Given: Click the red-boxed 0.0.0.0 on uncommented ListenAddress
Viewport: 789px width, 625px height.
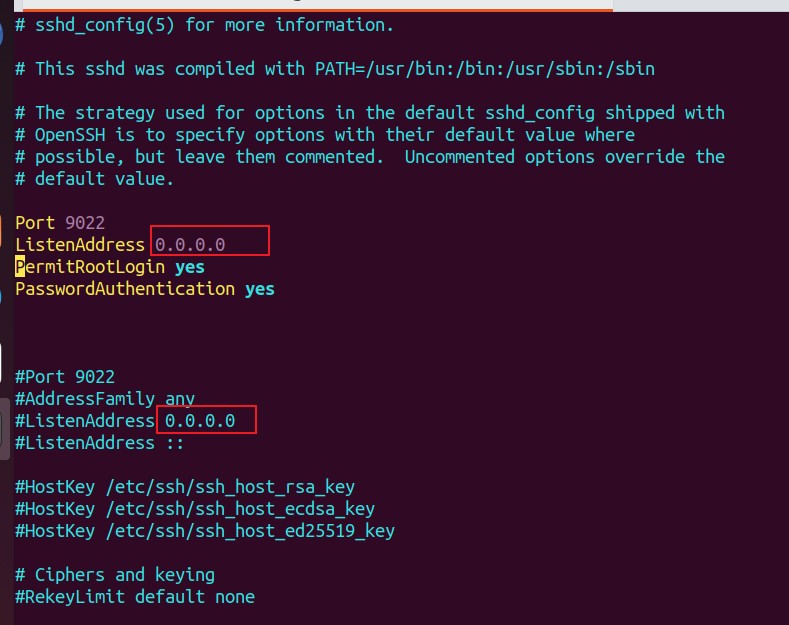Looking at the screenshot, I should [x=190, y=245].
